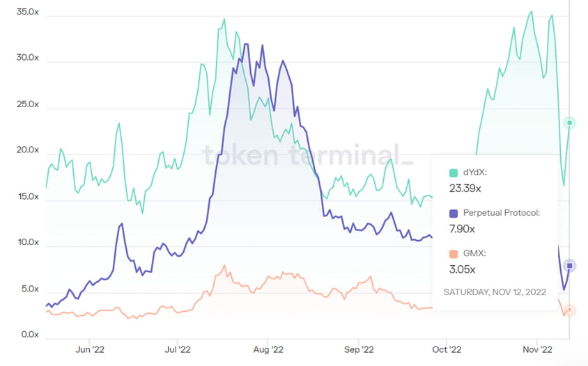Click the dYdX green data point marker

[x=570, y=123]
